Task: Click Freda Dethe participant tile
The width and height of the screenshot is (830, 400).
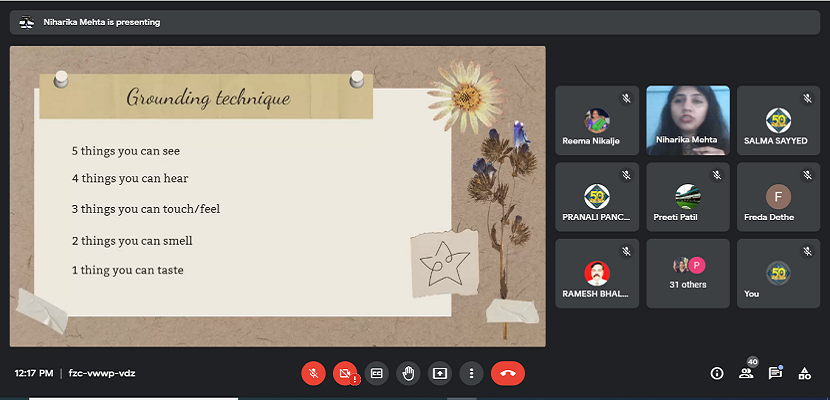Action: click(x=779, y=197)
